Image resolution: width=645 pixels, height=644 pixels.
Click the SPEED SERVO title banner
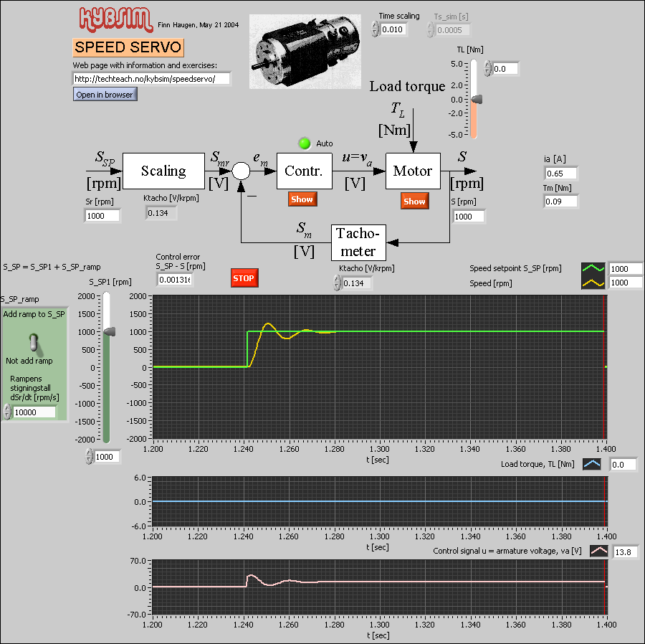(128, 47)
